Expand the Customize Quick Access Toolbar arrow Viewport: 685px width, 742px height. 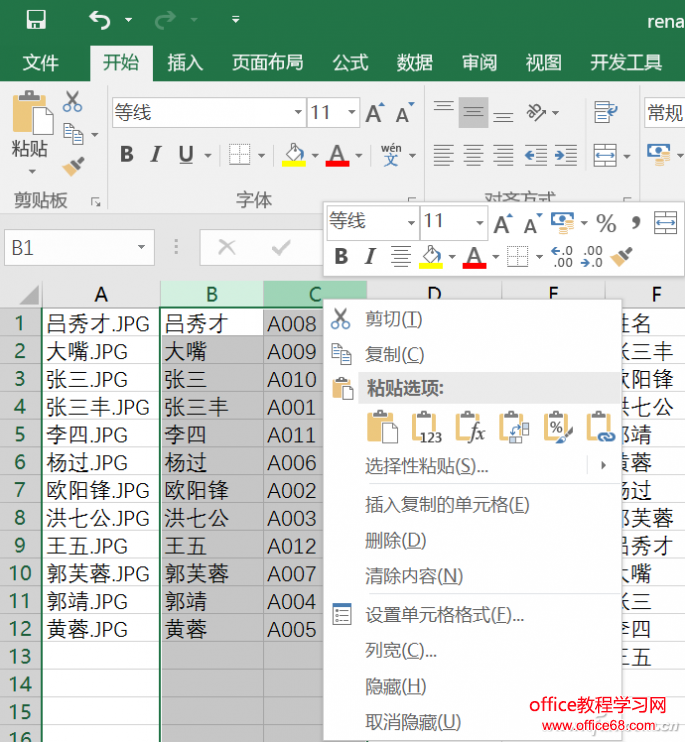click(235, 19)
